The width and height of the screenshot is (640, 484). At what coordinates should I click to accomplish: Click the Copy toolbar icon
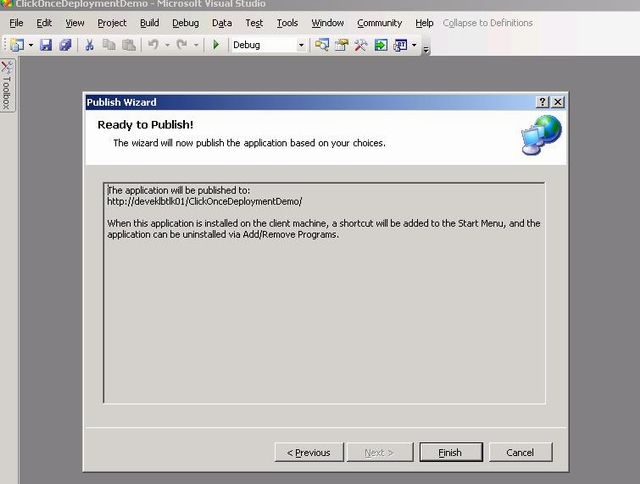(109, 45)
